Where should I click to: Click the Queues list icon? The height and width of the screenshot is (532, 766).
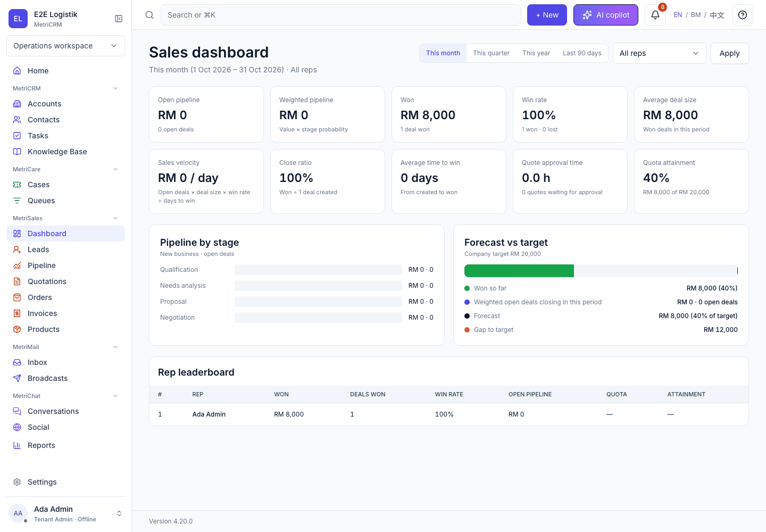[17, 201]
